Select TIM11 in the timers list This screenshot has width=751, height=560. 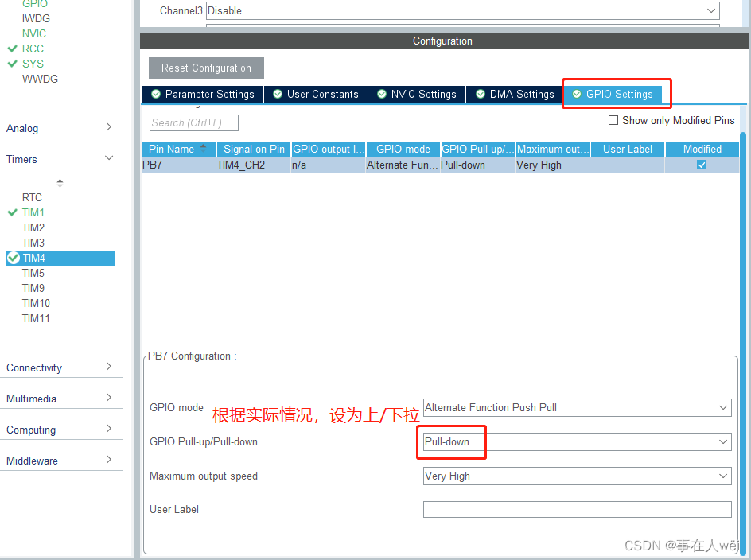(36, 318)
